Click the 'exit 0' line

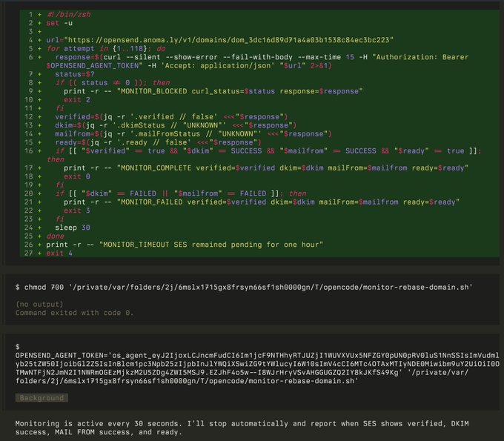tap(77, 176)
